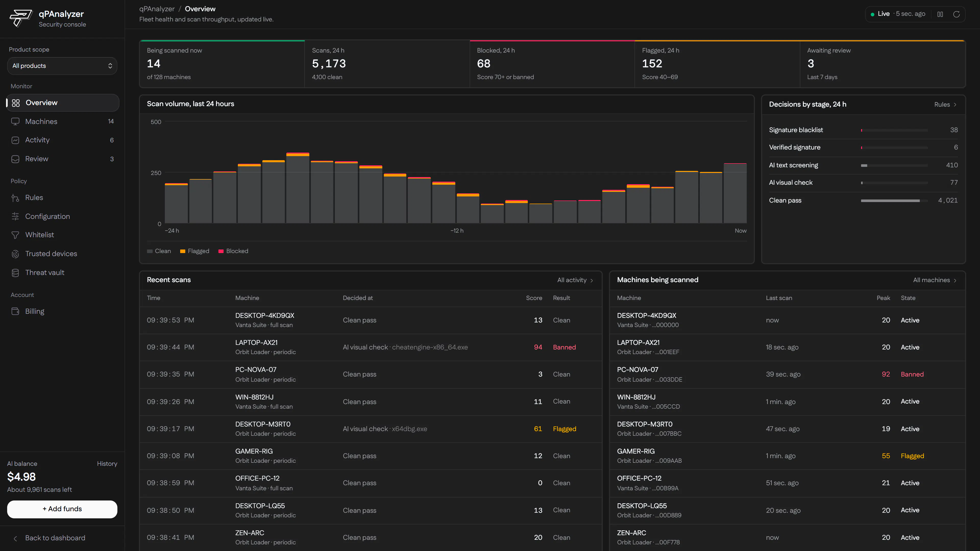Click the Threat vault database icon

(x=15, y=273)
